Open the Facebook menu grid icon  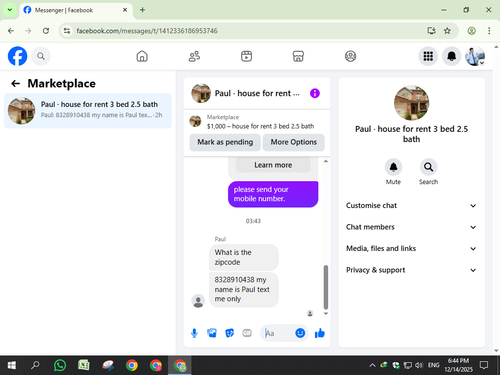pyautogui.click(x=428, y=56)
